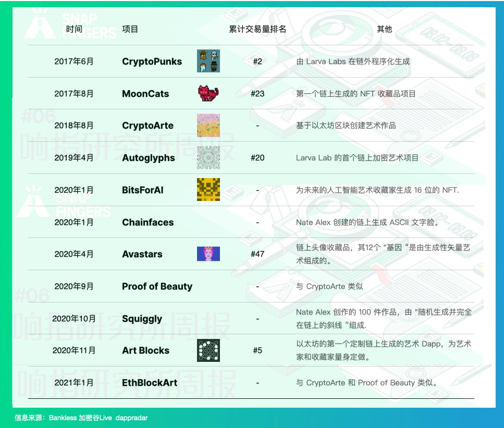Click the #23 ranking for MoonCats
Screen dimensions: 504x428
257,93
